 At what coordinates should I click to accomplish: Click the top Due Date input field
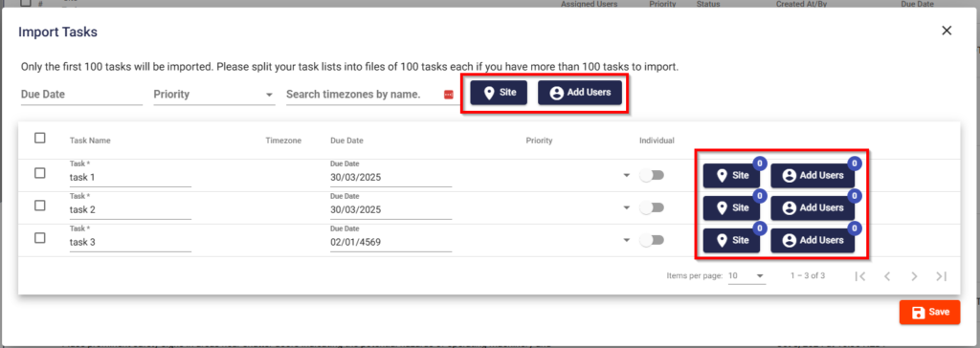[81, 95]
